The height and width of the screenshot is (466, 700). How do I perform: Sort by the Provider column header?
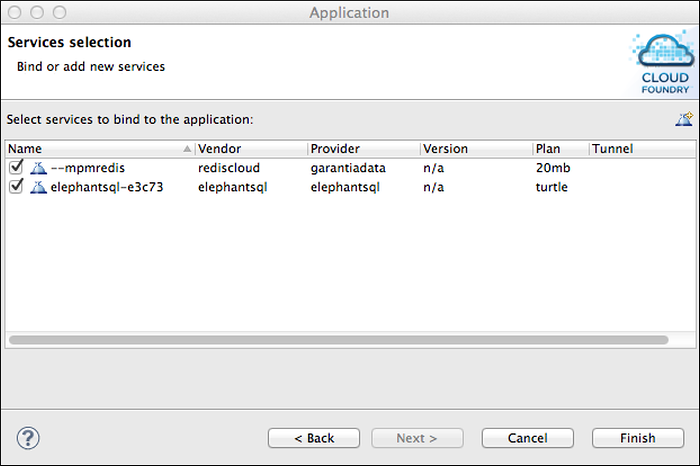364,149
